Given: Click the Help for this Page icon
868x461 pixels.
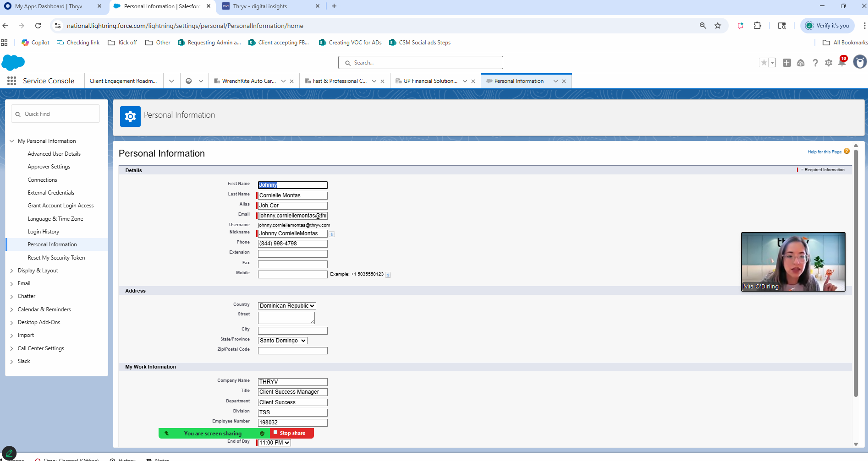Looking at the screenshot, I should coord(846,152).
